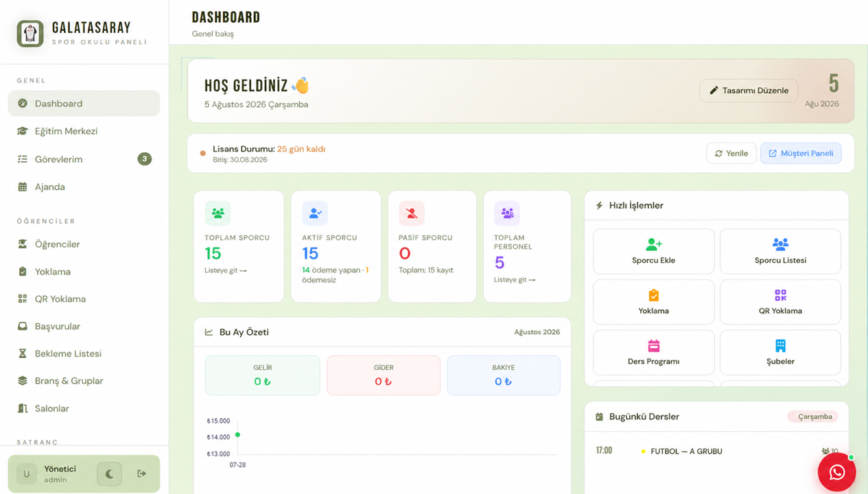This screenshot has width=868, height=494.
Task: Open Ajanda sidebar item
Action: click(84, 187)
